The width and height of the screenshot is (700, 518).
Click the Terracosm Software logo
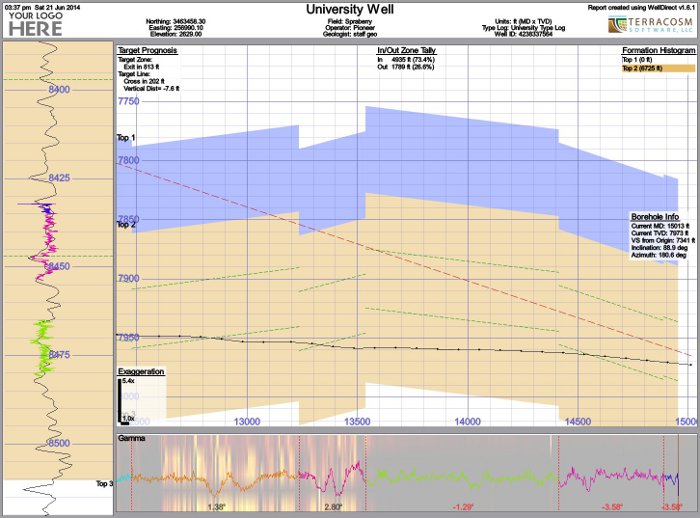tap(651, 24)
